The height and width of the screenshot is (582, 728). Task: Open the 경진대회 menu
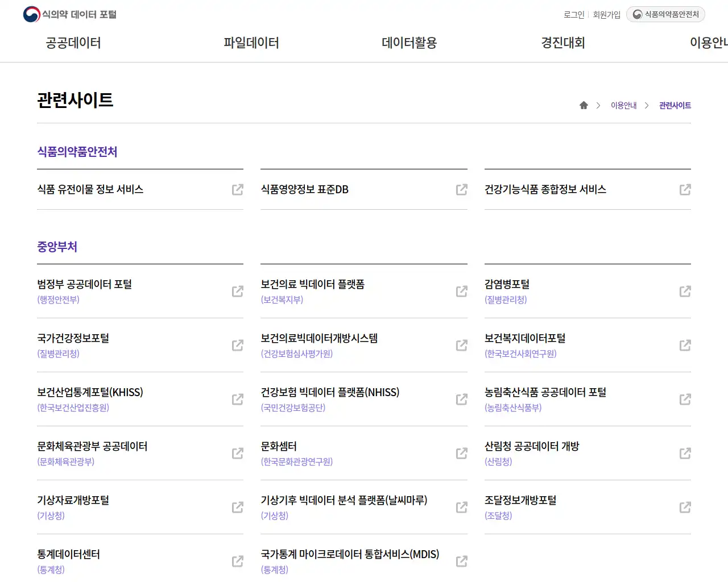563,43
